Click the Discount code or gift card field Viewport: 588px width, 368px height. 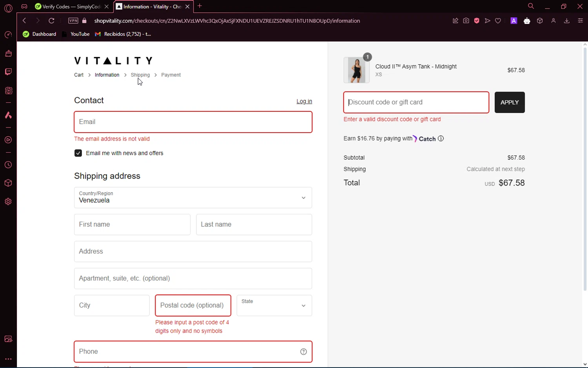pos(416,102)
